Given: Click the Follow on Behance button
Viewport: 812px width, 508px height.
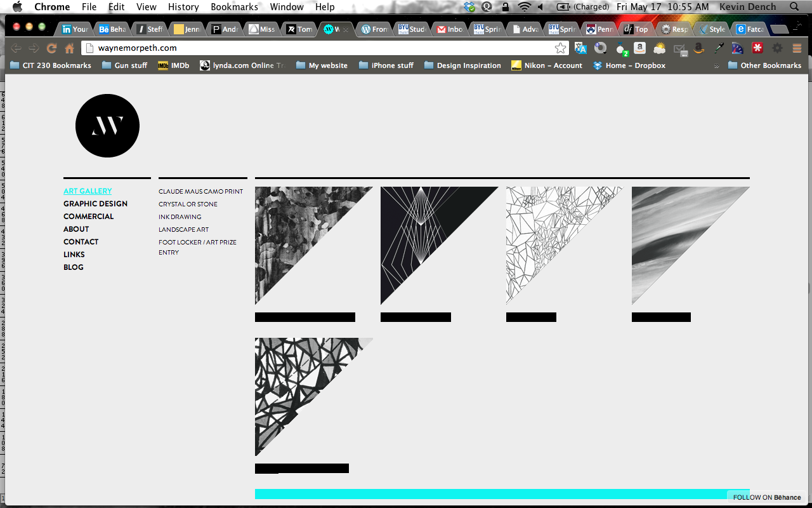Looking at the screenshot, I should coord(767,497).
